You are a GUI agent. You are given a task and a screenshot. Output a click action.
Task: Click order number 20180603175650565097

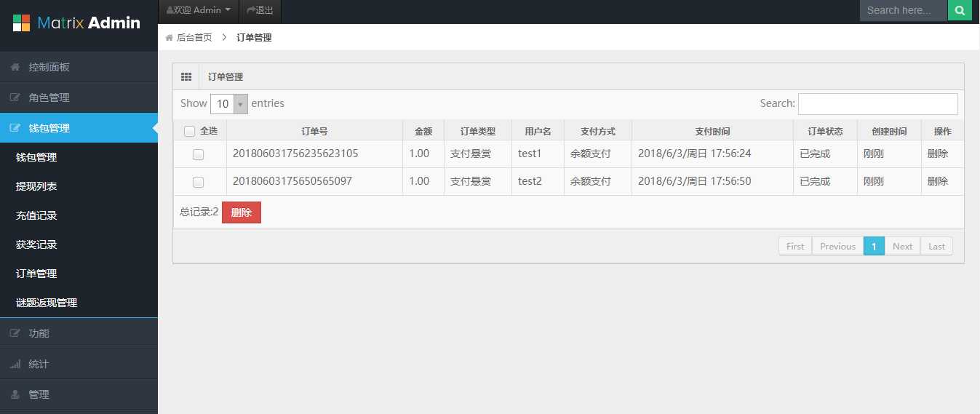[x=292, y=181]
